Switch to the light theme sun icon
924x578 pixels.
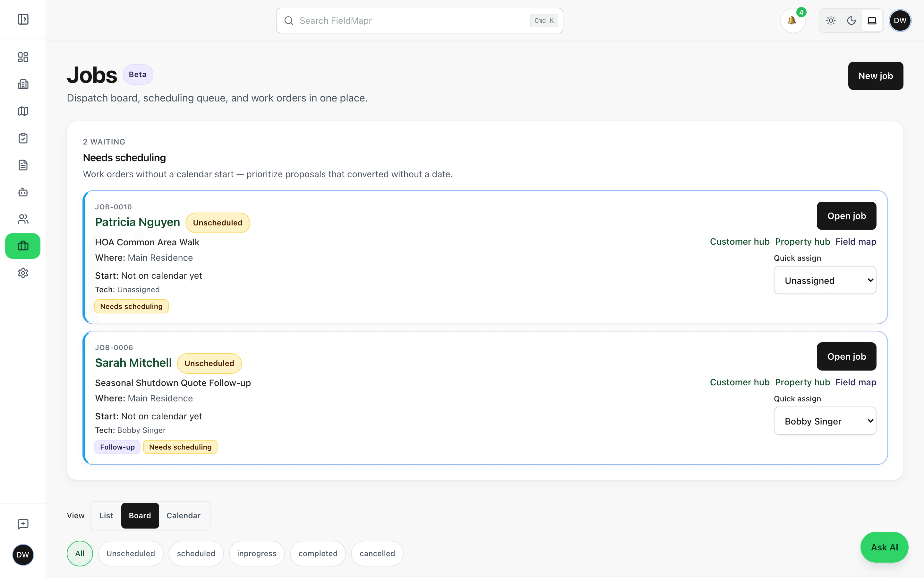tap(831, 21)
